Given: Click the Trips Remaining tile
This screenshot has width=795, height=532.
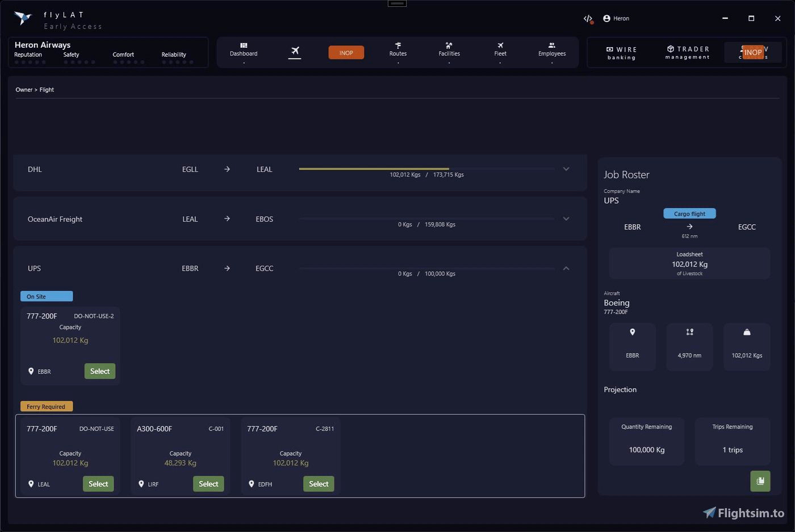Looking at the screenshot, I should click(x=733, y=442).
